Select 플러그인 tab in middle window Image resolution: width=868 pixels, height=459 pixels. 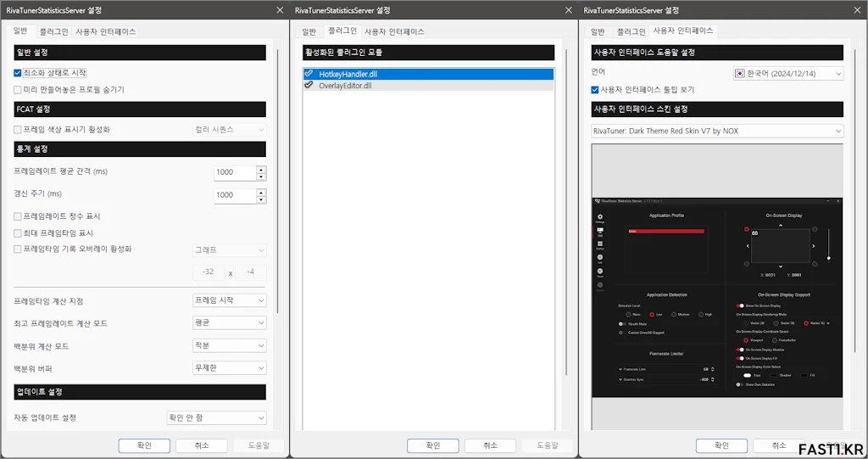click(342, 31)
